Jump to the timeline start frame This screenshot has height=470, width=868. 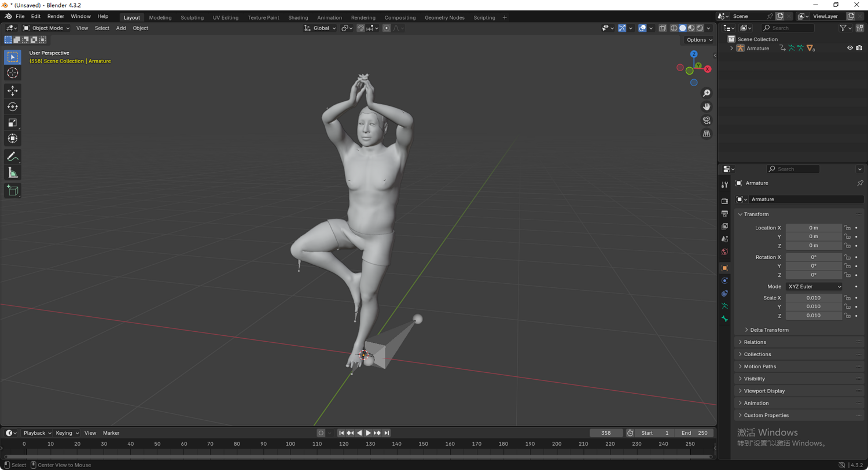click(x=341, y=433)
